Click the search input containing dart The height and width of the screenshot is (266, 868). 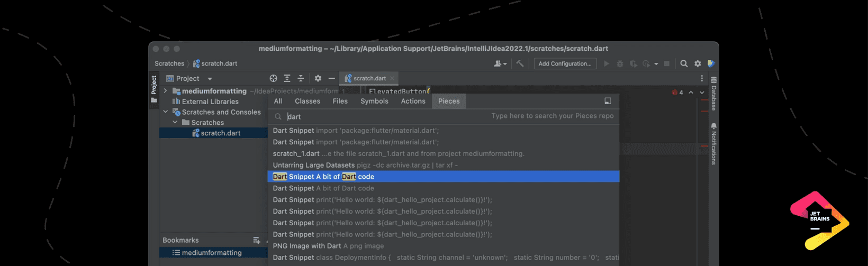click(x=444, y=116)
